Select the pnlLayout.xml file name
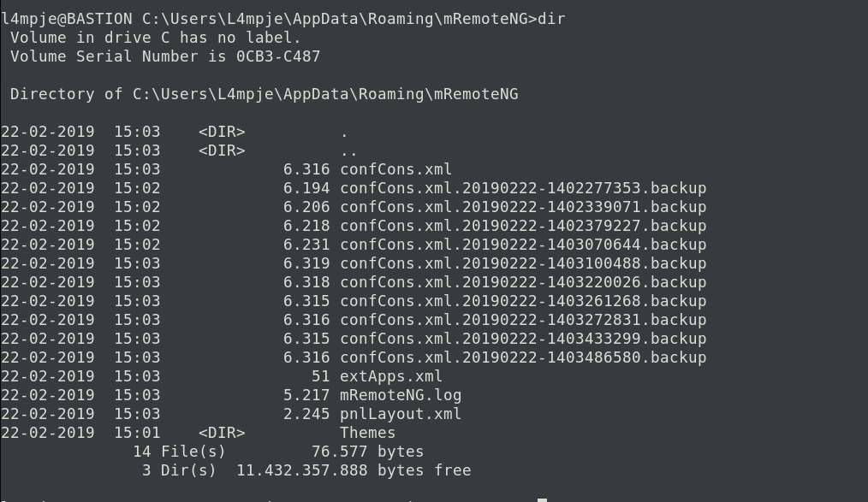The image size is (868, 502). pos(401,414)
